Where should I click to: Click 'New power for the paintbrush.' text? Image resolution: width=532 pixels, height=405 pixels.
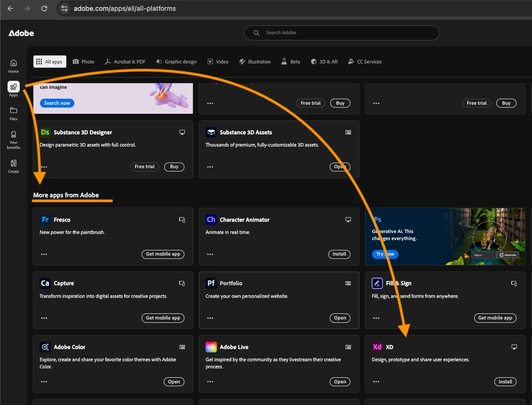click(x=72, y=232)
